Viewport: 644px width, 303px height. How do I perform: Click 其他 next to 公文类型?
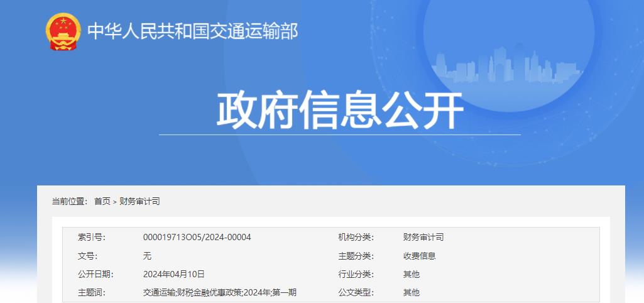[x=411, y=292]
